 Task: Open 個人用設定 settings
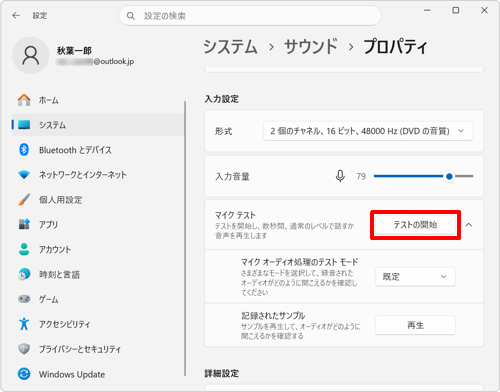(x=97, y=199)
